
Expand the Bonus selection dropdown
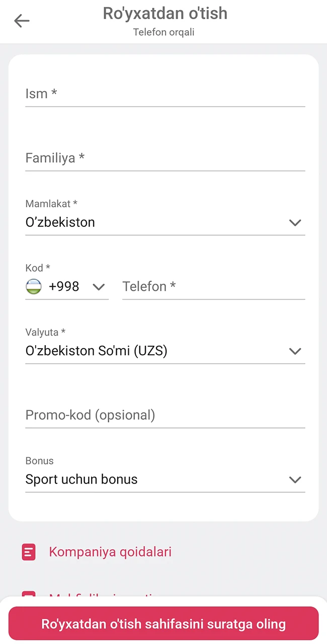coord(295,479)
